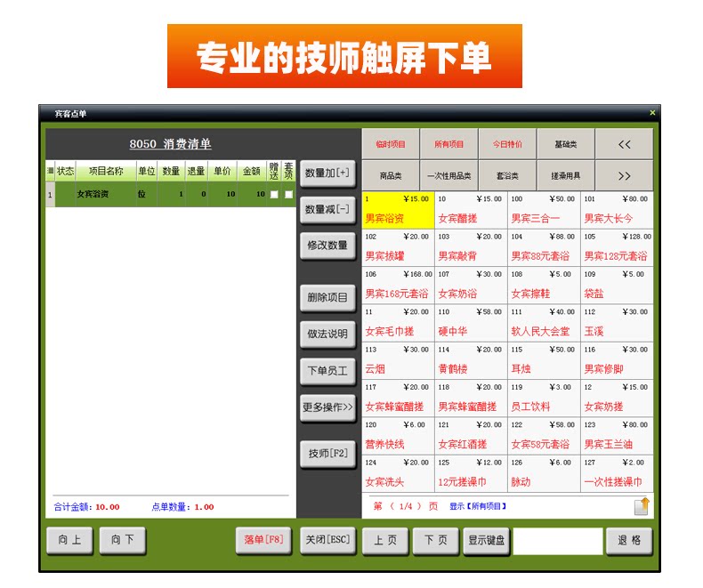Add item 男宾三合一

(x=544, y=210)
